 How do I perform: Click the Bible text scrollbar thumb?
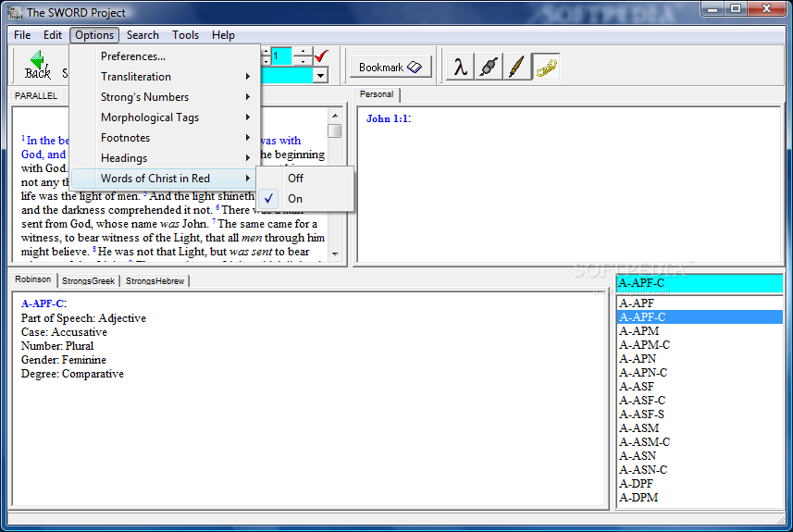334,131
